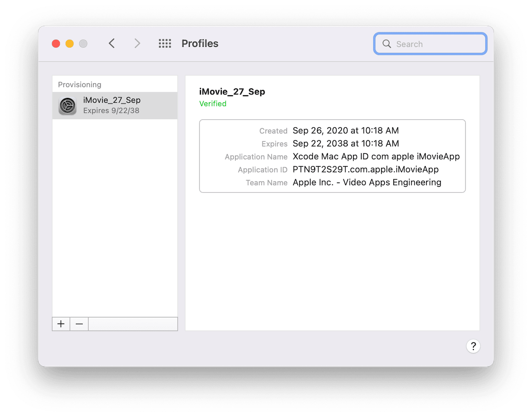The height and width of the screenshot is (417, 532).
Task: Click the back navigation chevron
Action: coord(112,43)
